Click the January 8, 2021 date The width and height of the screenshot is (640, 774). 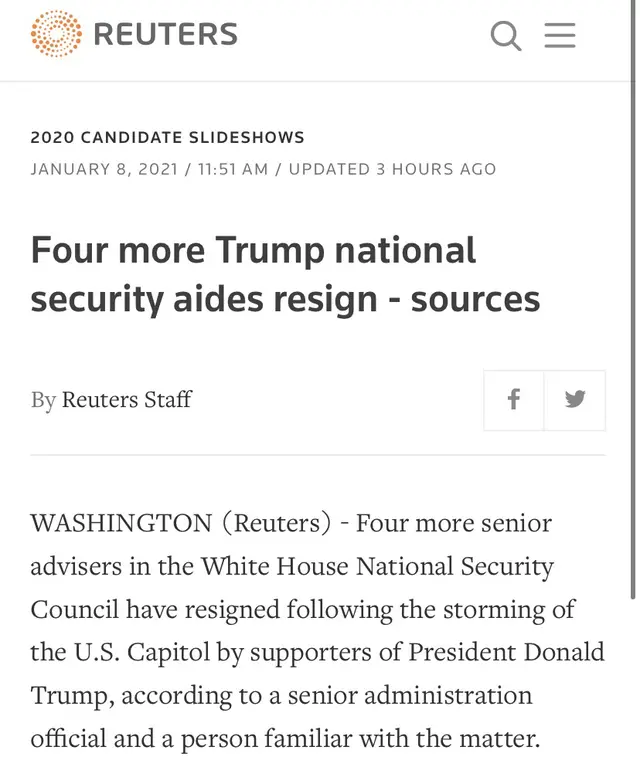[104, 169]
